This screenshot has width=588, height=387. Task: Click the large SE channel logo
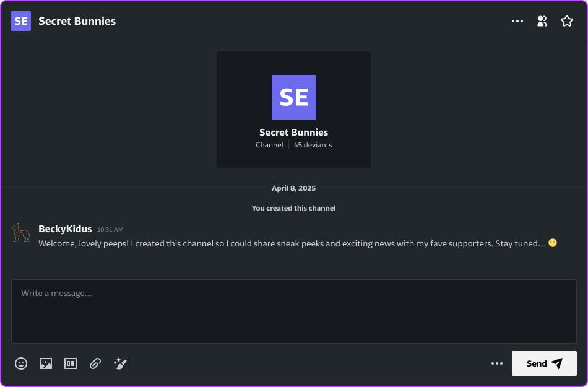[294, 97]
